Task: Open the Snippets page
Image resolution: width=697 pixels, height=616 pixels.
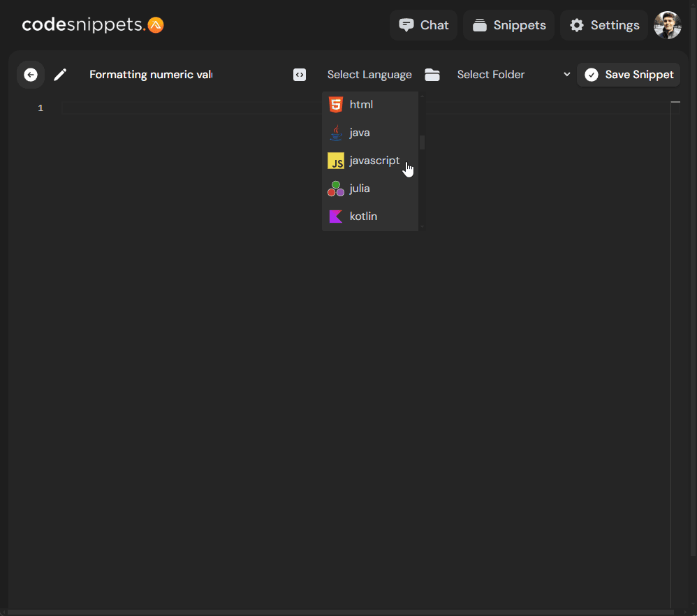Action: tap(509, 25)
